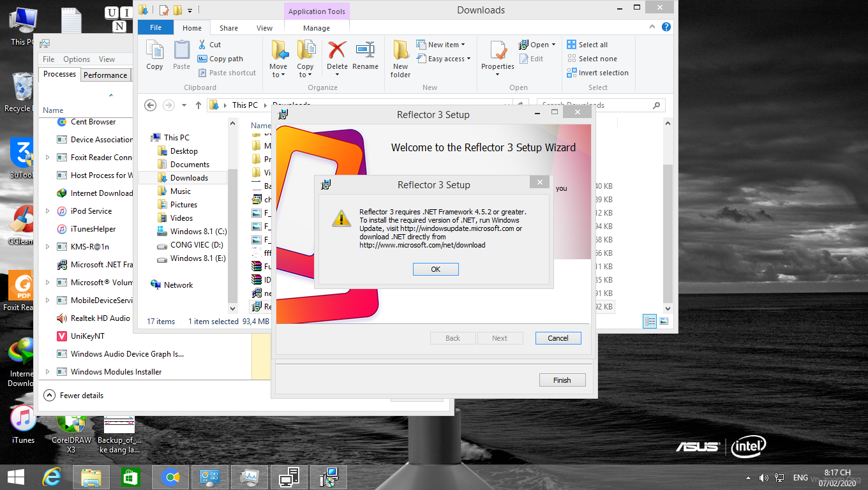
Task: Click Cancel in the Reflector 3 Setup Wizard
Action: [x=558, y=338]
